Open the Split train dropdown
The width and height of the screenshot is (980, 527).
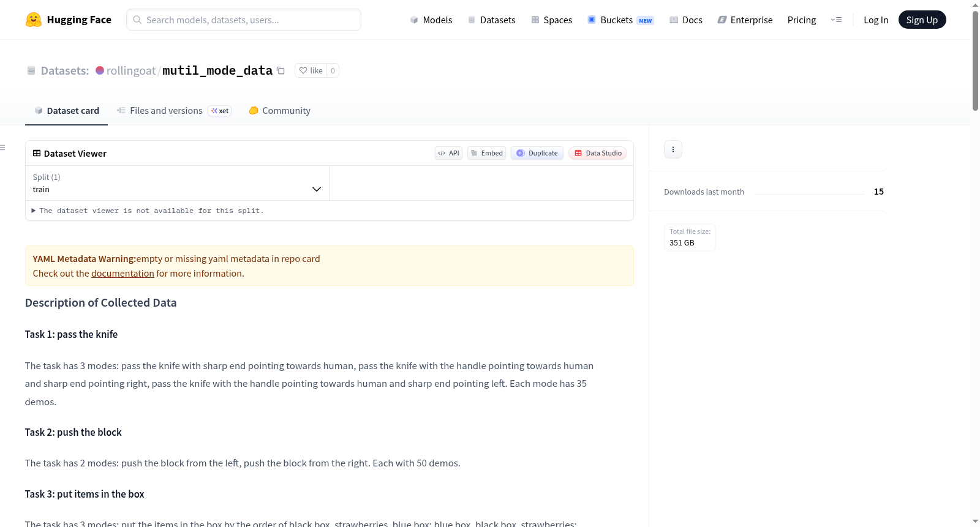(x=177, y=183)
